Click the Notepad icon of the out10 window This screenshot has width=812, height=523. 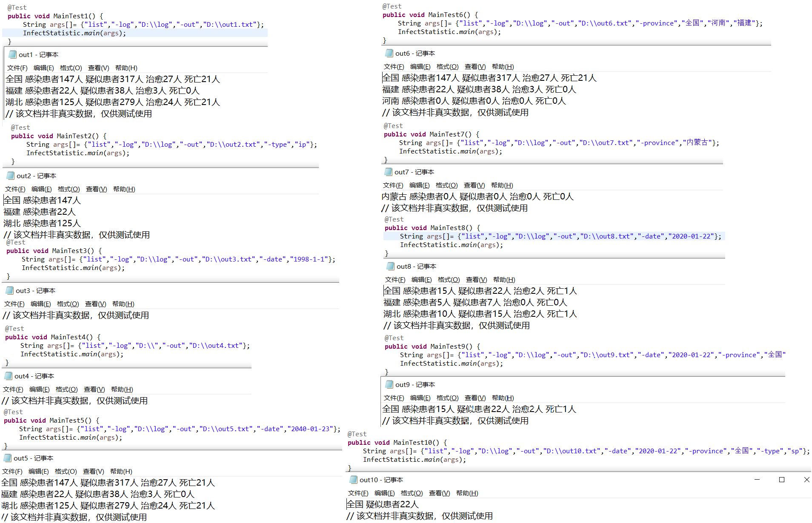coord(354,480)
